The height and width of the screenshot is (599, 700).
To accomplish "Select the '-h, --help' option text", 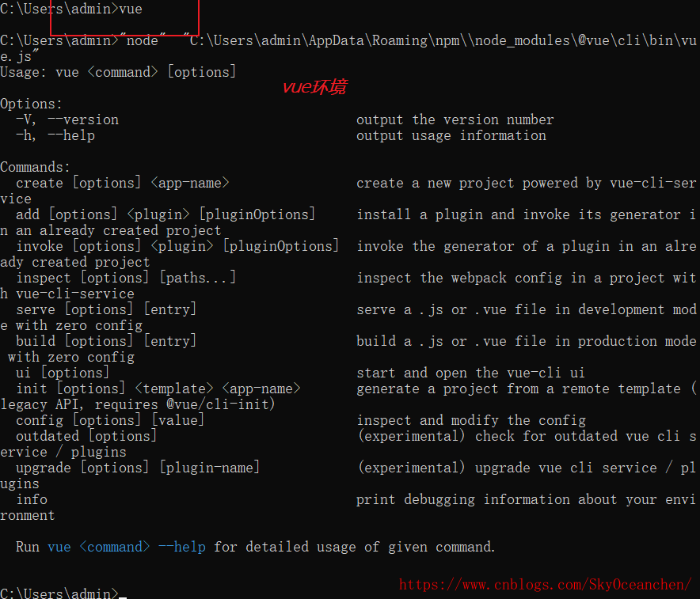I will [x=55, y=135].
